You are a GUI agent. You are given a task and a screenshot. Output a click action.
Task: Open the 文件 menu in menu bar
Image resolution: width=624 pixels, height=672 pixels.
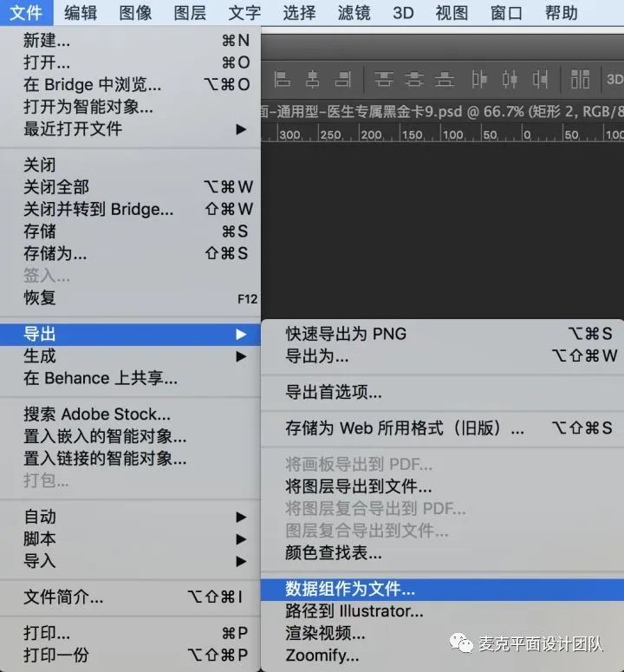(26, 13)
